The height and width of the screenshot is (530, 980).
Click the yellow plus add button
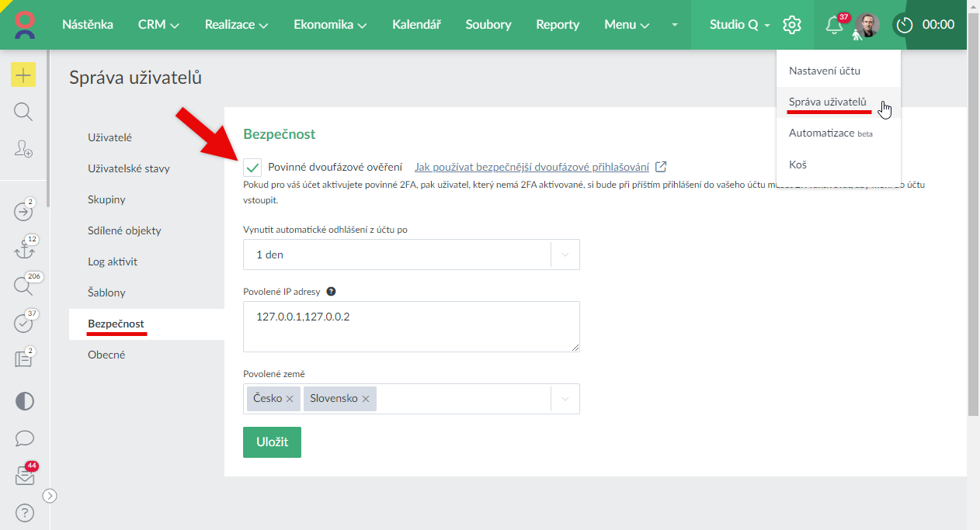(23, 75)
